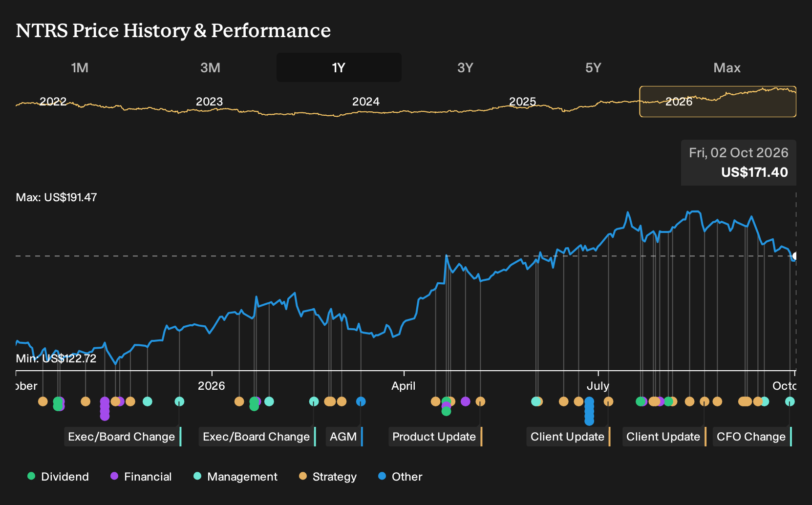Open the CFO Change event label
Screen dimensions: 812x505
752,437
